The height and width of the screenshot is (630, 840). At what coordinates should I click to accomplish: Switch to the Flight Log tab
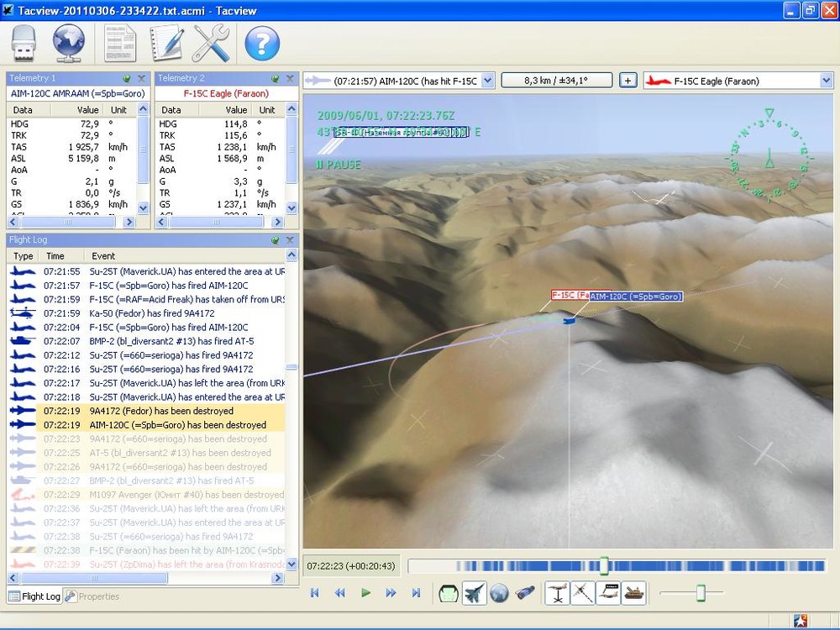click(x=34, y=596)
